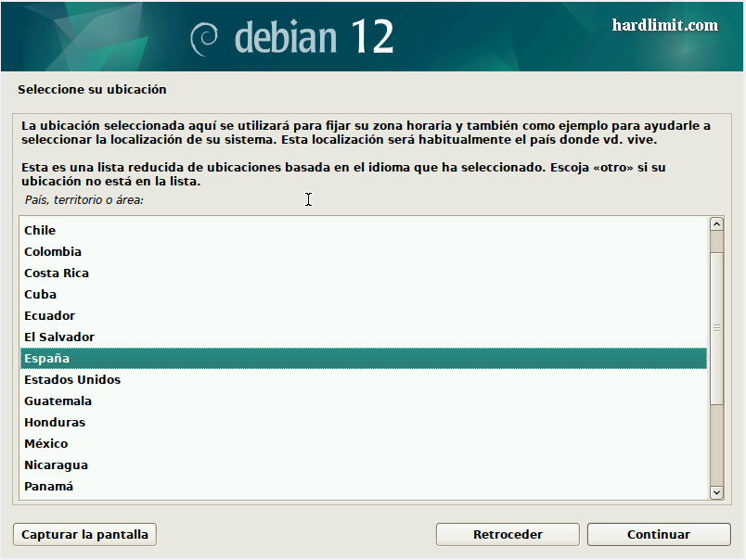746x560 pixels.
Task: Select Costa Rica in the list
Action: point(57,273)
